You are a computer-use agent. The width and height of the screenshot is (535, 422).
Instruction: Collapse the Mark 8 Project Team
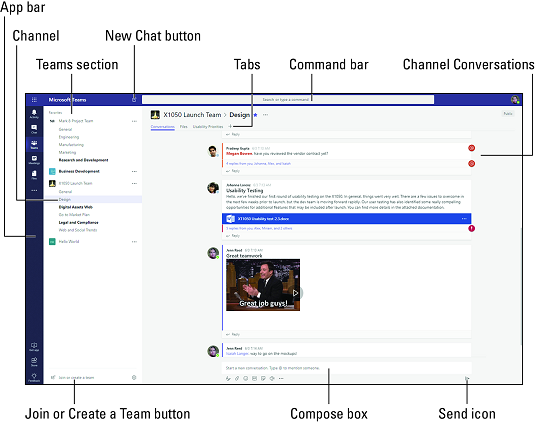[76, 121]
